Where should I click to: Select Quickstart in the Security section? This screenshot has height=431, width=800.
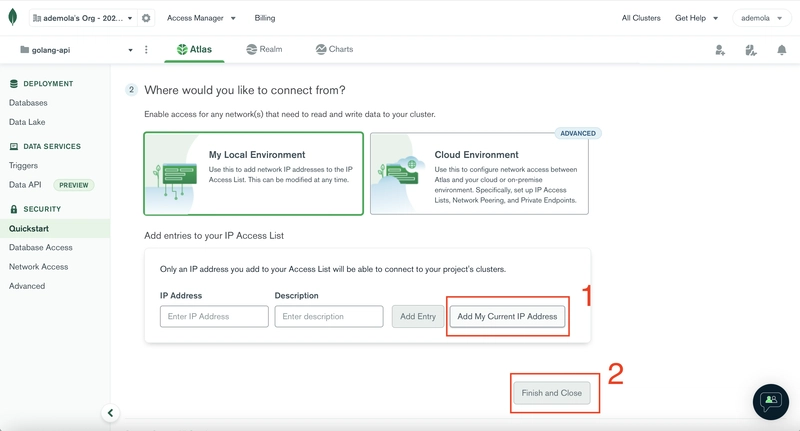[x=55, y=229]
